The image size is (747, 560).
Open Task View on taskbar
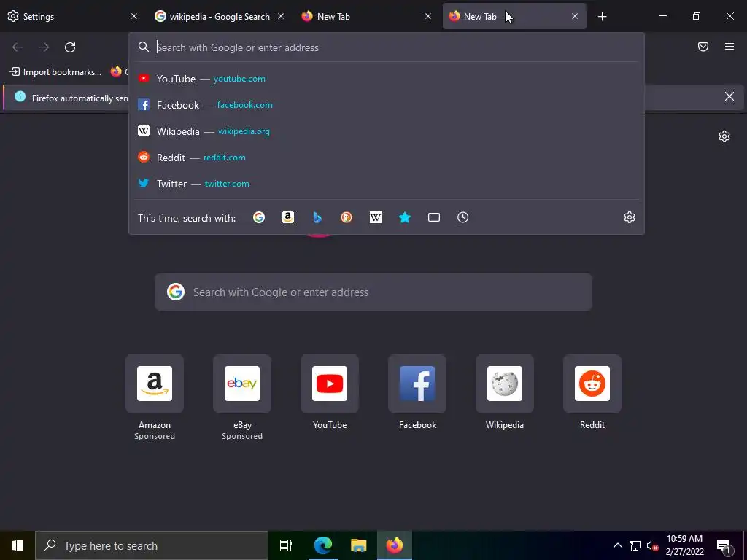point(286,545)
